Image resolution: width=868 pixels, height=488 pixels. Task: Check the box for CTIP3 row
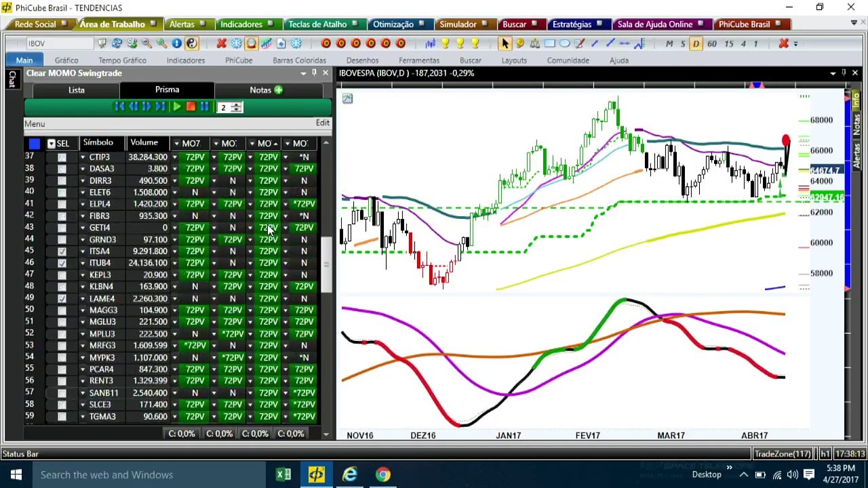(x=62, y=157)
